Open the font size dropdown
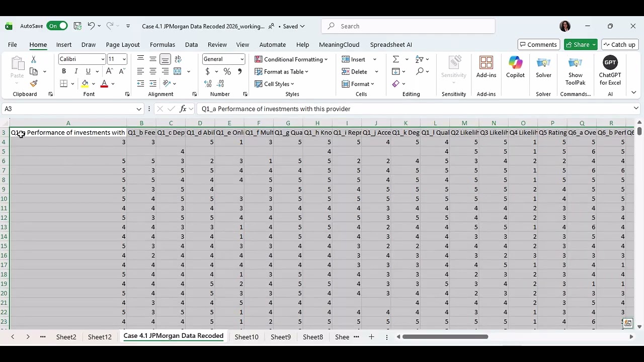 coord(124,59)
